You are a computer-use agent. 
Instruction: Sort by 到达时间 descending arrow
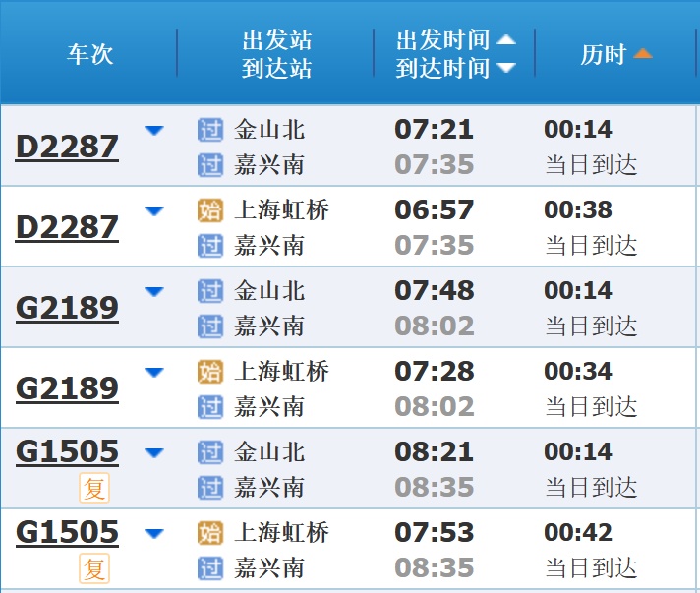click(x=505, y=68)
